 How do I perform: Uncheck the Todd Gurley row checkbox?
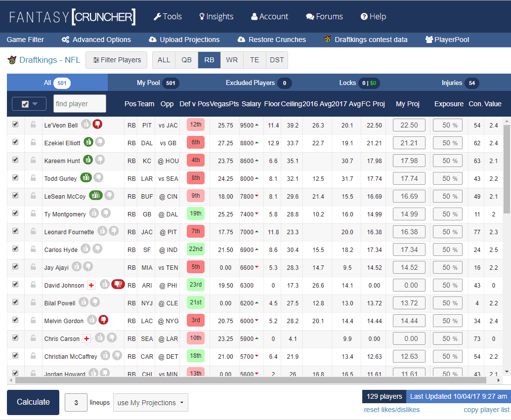coord(15,177)
